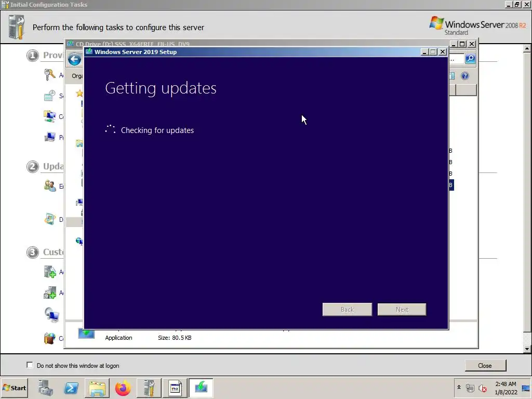
Task: Click the Explorer search magnifier icon
Action: pyautogui.click(x=470, y=59)
